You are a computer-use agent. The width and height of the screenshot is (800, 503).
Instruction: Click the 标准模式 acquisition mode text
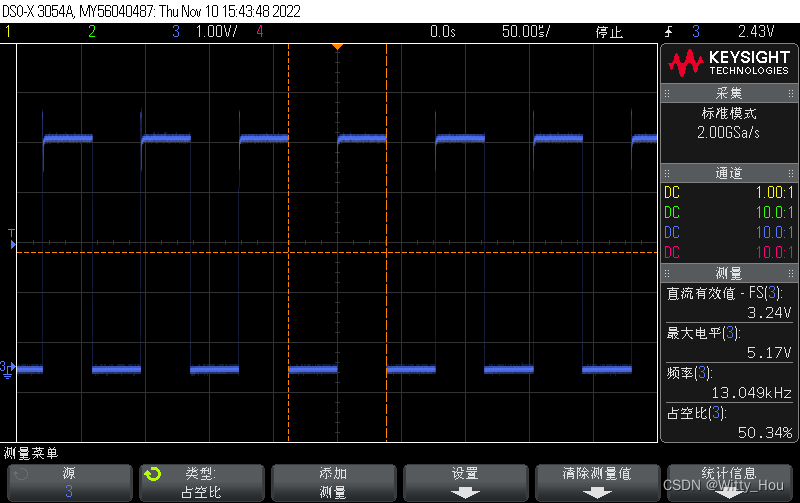[729, 113]
